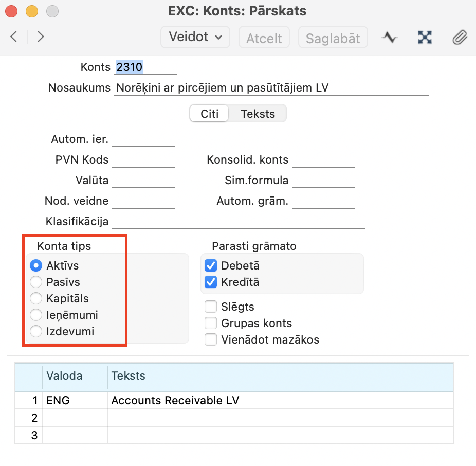Click the workflow overview icon
The height and width of the screenshot is (466, 476).
425,38
